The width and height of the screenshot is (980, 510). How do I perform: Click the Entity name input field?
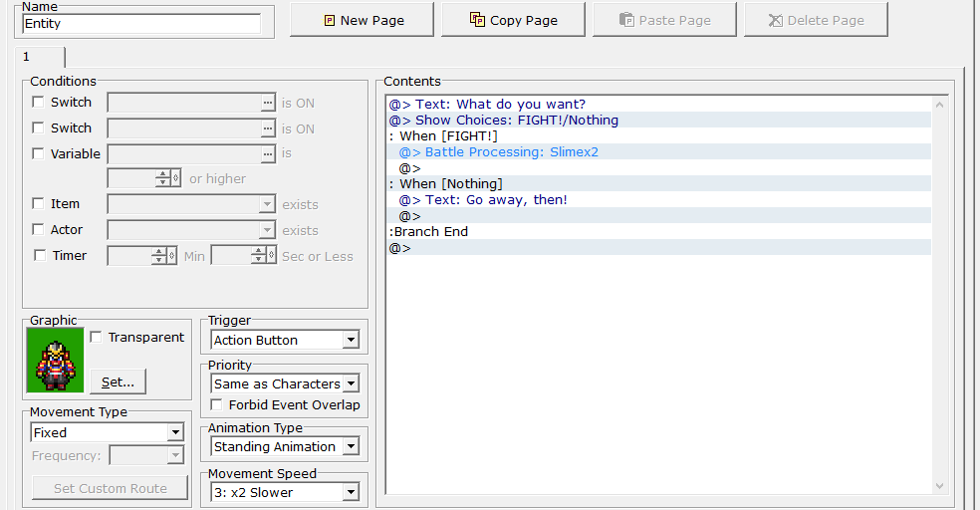pyautogui.click(x=140, y=23)
